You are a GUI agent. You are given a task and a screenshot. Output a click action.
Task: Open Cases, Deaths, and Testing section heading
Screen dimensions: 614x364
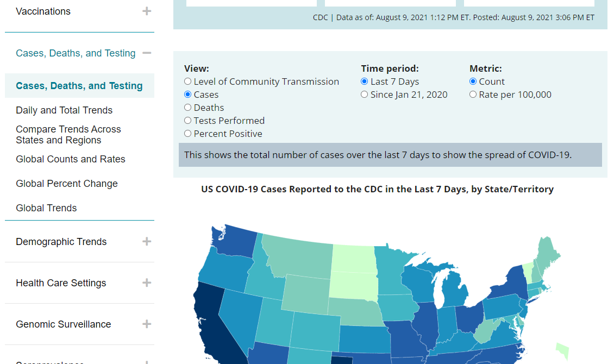coord(76,53)
